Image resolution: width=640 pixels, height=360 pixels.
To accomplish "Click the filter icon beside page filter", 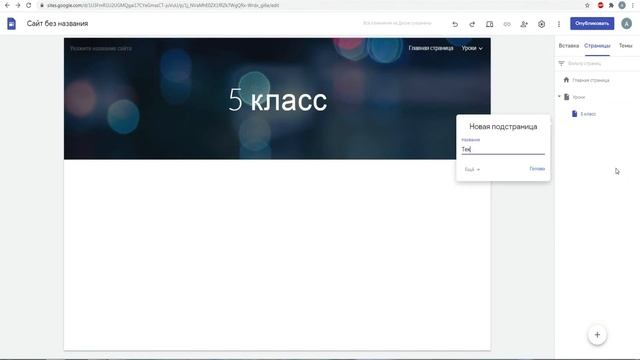I will (561, 63).
